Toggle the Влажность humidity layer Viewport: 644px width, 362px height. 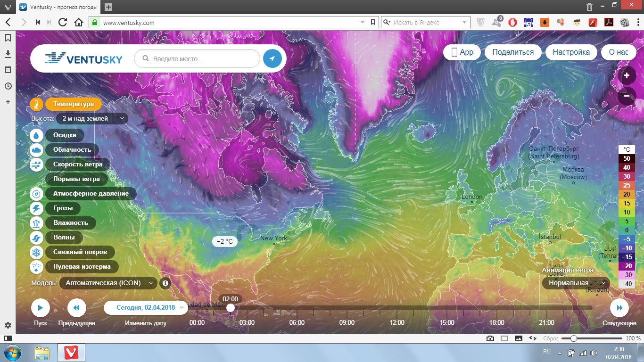(x=71, y=223)
